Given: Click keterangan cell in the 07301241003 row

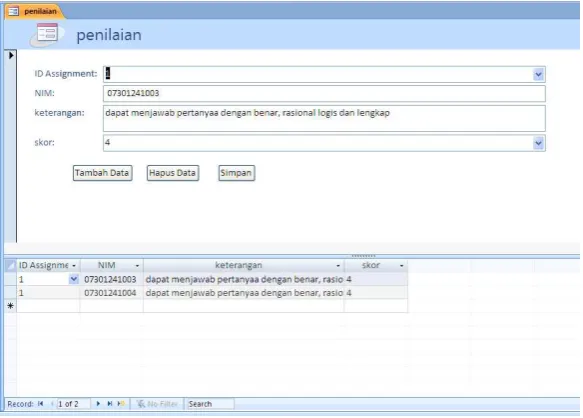Looking at the screenshot, I should (244, 279).
